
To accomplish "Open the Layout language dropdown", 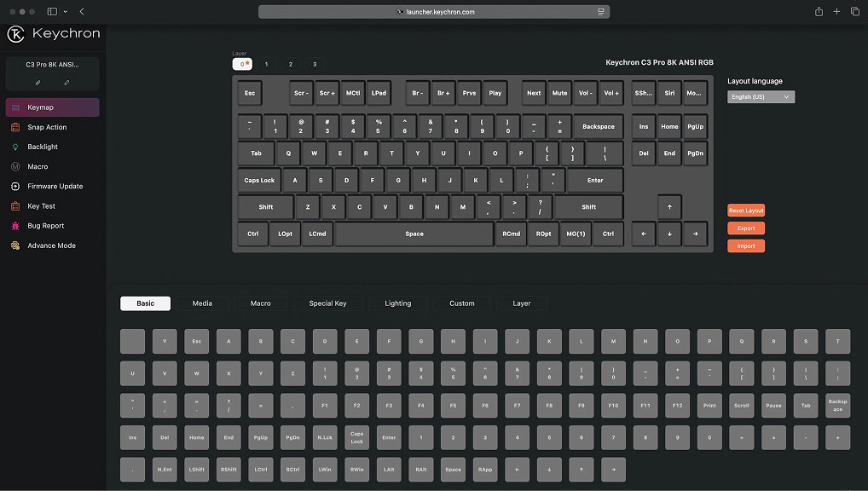I will point(761,97).
